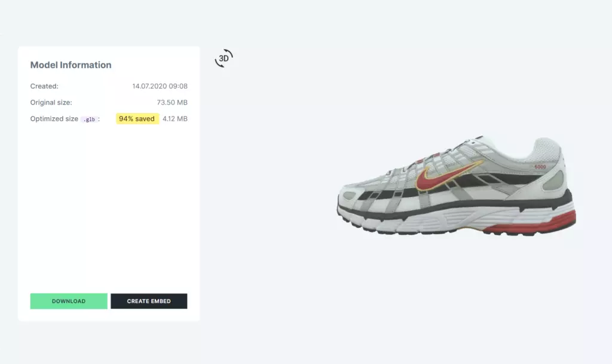Click the Optimized size label
Image resolution: width=612 pixels, height=364 pixels.
tap(54, 118)
